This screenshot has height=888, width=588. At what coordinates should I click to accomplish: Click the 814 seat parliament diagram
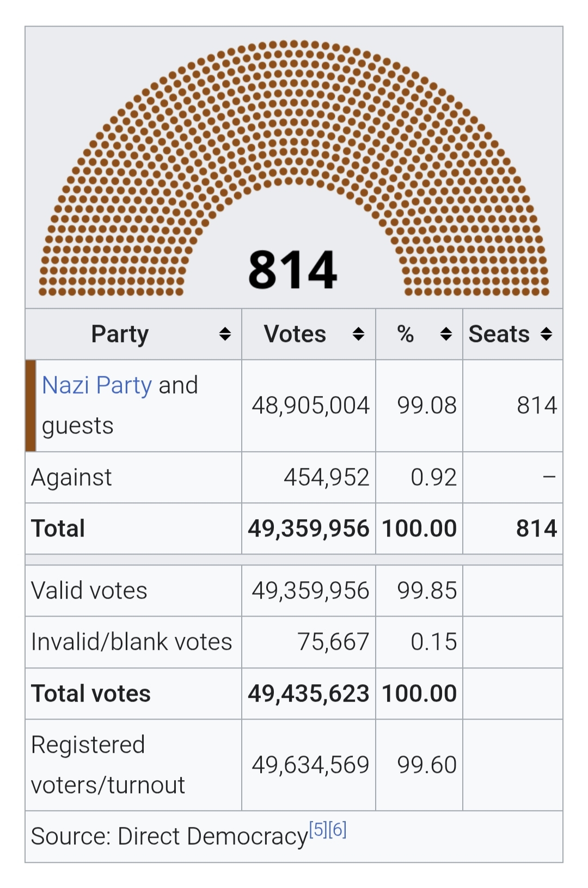(294, 168)
